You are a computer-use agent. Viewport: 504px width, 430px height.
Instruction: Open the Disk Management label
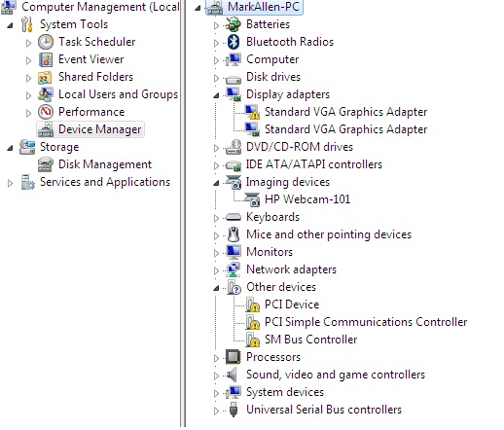click(105, 164)
